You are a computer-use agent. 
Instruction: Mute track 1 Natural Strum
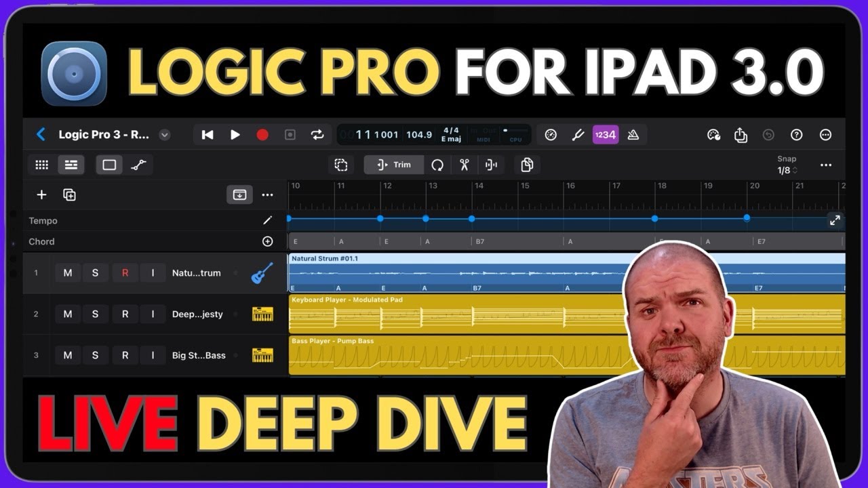click(x=68, y=273)
